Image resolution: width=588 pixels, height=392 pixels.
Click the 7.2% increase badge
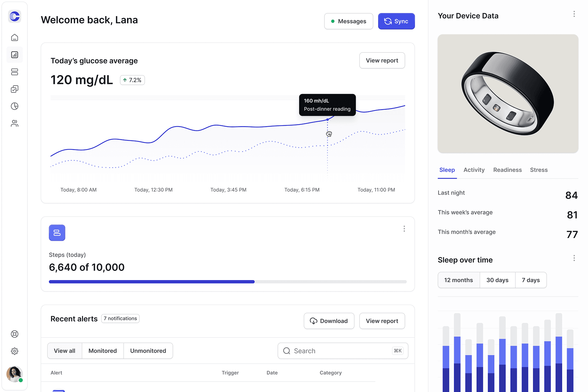coord(132,80)
